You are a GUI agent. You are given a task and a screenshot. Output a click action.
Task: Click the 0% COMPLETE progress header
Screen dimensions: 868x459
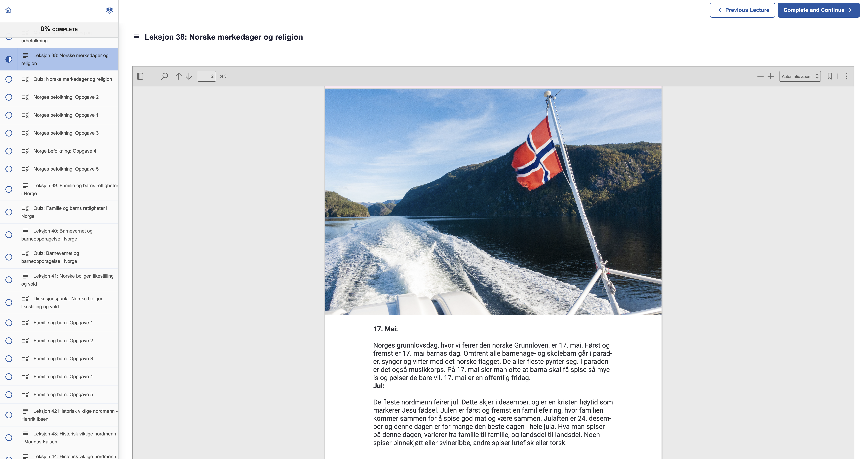pyautogui.click(x=59, y=29)
